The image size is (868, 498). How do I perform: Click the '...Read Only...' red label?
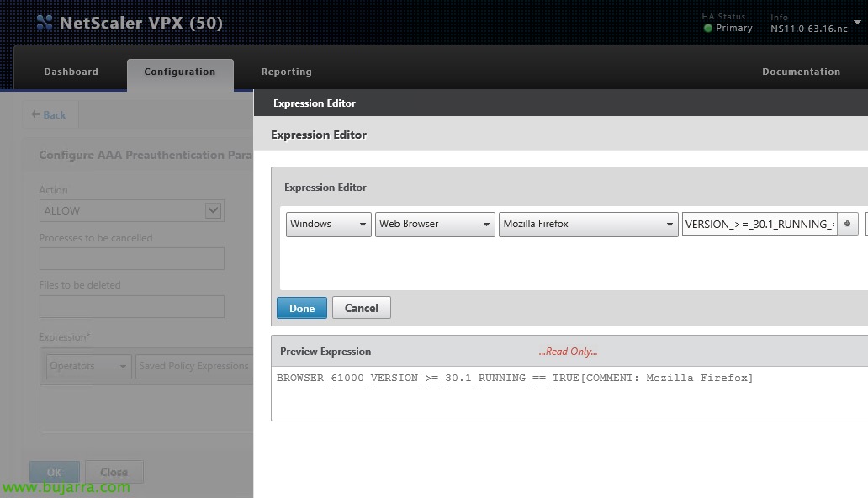(x=568, y=351)
